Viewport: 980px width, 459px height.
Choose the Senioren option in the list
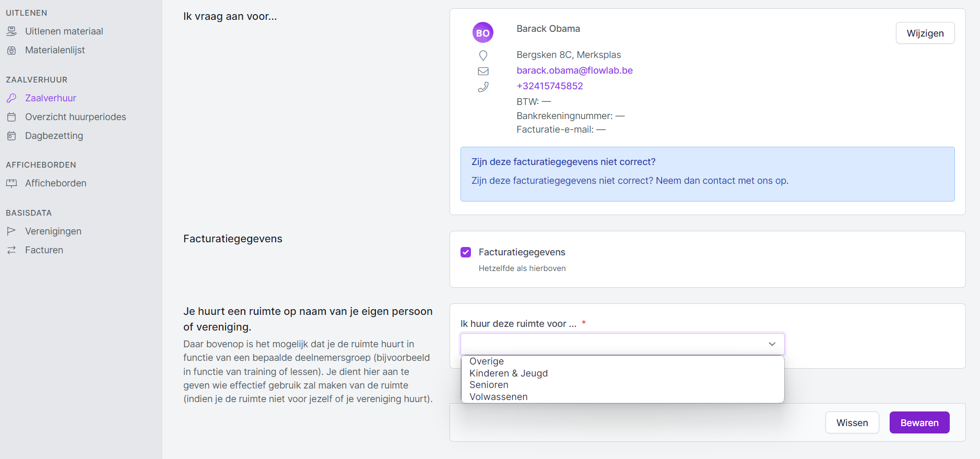489,385
